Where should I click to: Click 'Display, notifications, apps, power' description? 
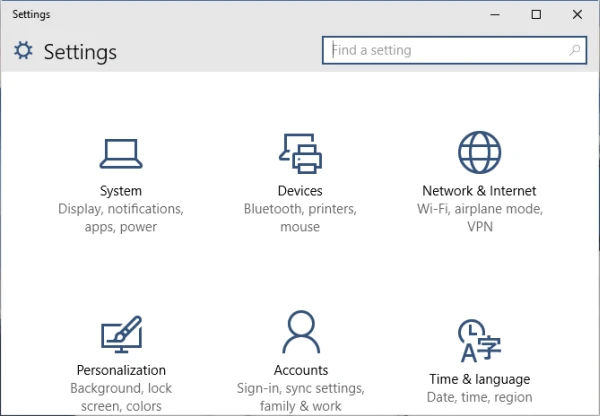point(120,218)
